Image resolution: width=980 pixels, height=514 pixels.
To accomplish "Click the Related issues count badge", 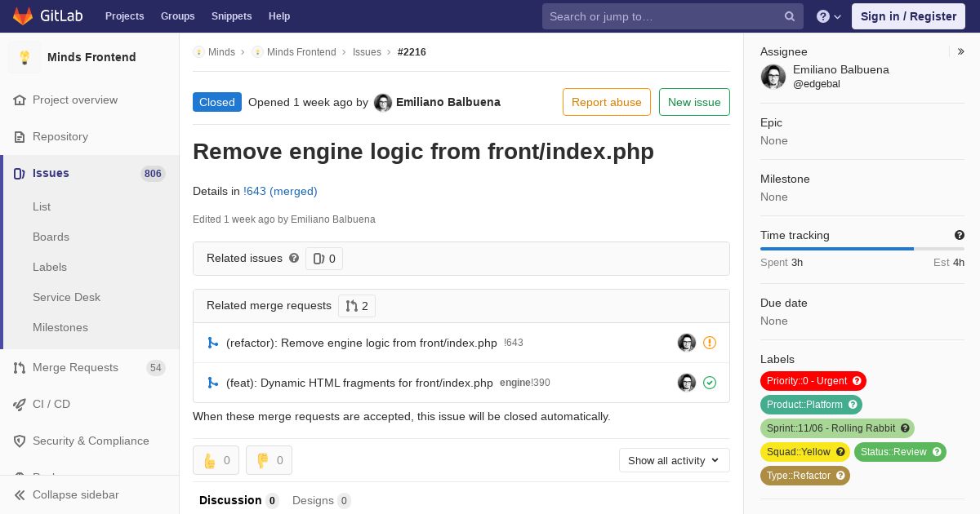I will [324, 259].
